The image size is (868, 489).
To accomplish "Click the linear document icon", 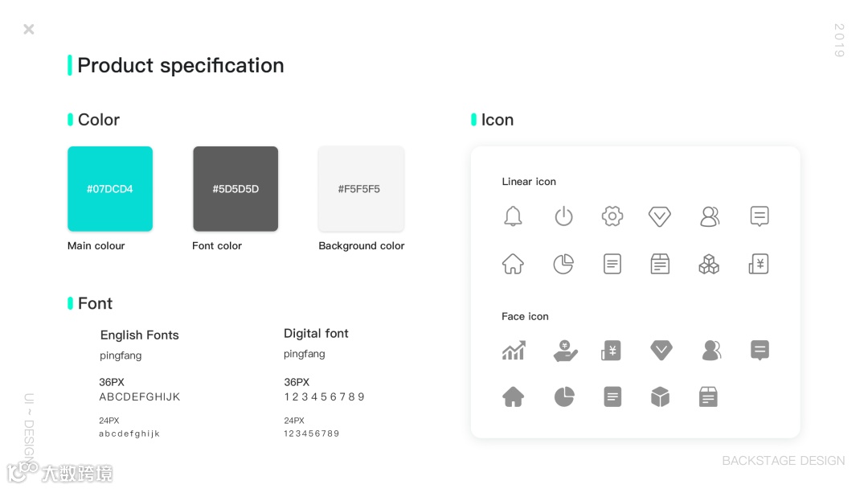I will click(x=612, y=264).
